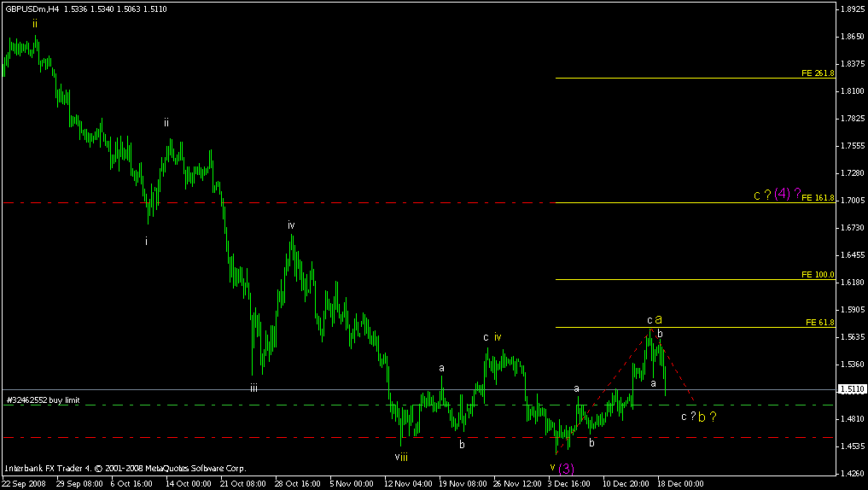Click the current price tag 1.5110
868x490 pixels.
[852, 390]
